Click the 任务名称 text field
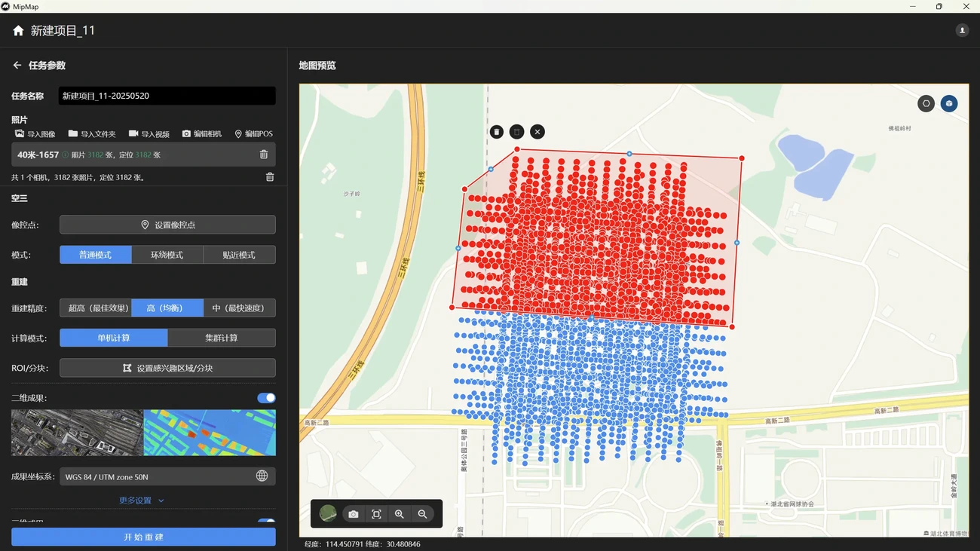Screen dimensions: 980x551 167,96
